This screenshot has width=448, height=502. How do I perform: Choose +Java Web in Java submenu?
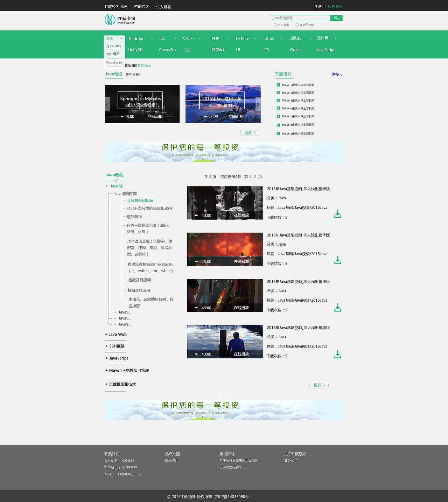114,46
